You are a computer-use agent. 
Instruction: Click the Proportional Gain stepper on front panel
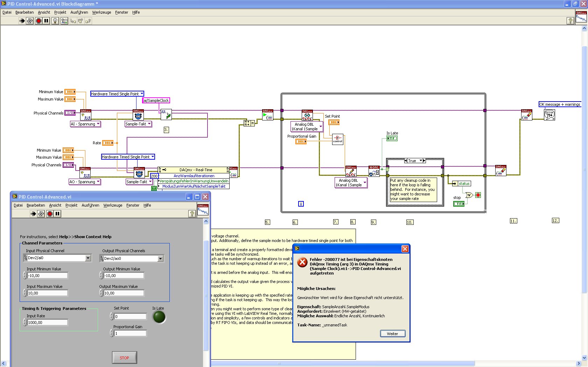click(112, 333)
